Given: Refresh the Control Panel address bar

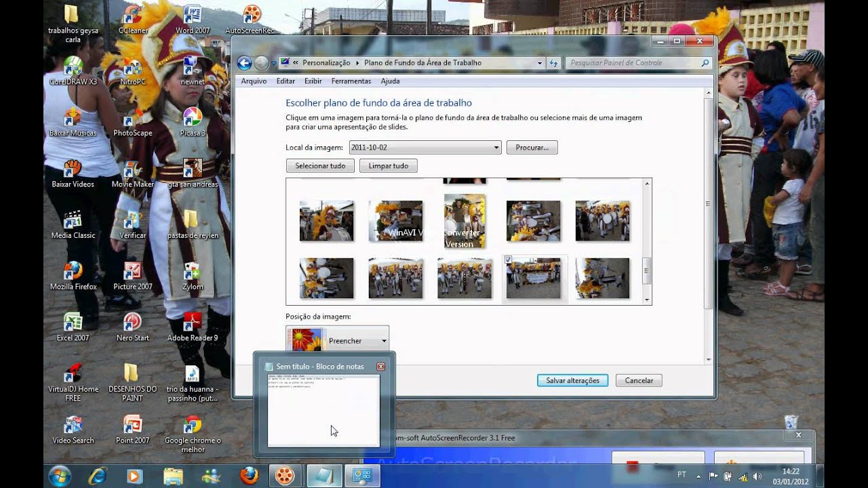Looking at the screenshot, I should pyautogui.click(x=553, y=63).
